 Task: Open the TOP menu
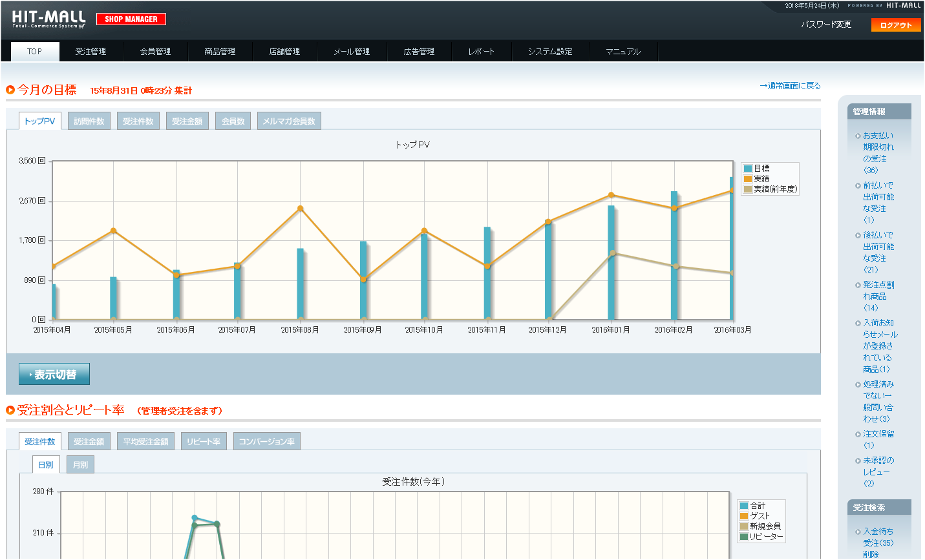click(x=35, y=52)
